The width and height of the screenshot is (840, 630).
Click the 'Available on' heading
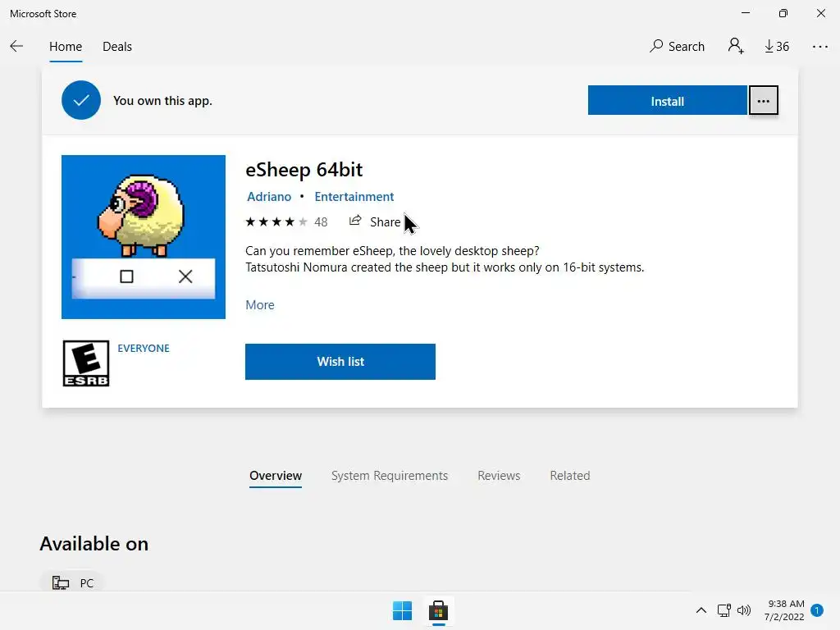pos(94,544)
